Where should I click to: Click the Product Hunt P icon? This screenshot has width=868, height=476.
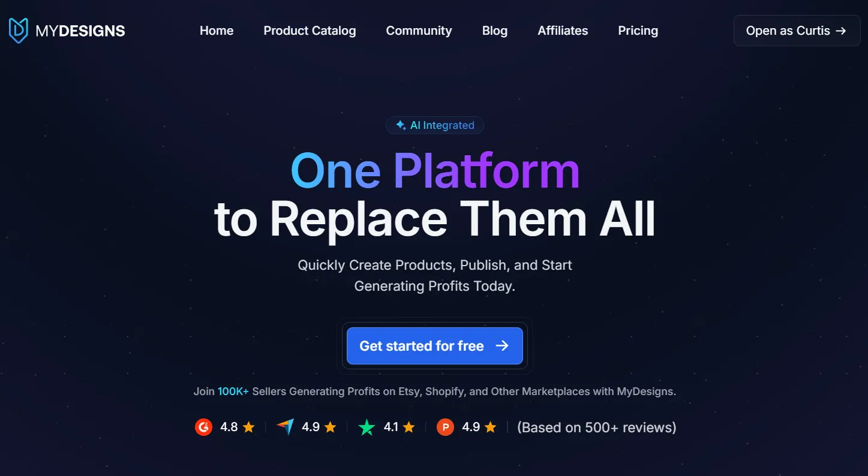click(x=445, y=427)
